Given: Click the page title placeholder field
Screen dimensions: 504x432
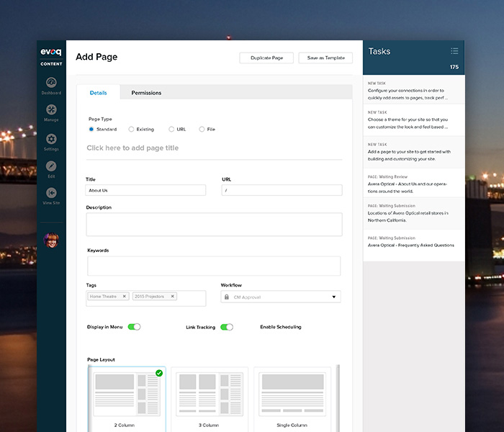Looking at the screenshot, I should point(214,148).
